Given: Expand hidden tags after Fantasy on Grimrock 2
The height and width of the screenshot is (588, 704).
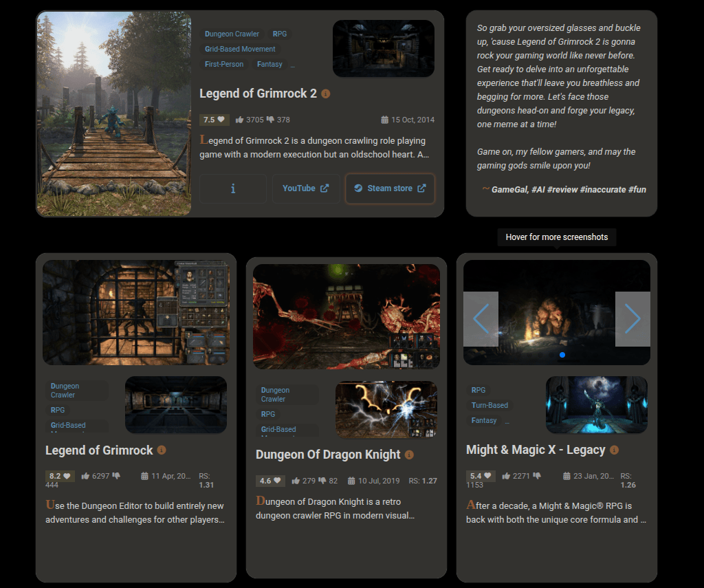Looking at the screenshot, I should [293, 65].
